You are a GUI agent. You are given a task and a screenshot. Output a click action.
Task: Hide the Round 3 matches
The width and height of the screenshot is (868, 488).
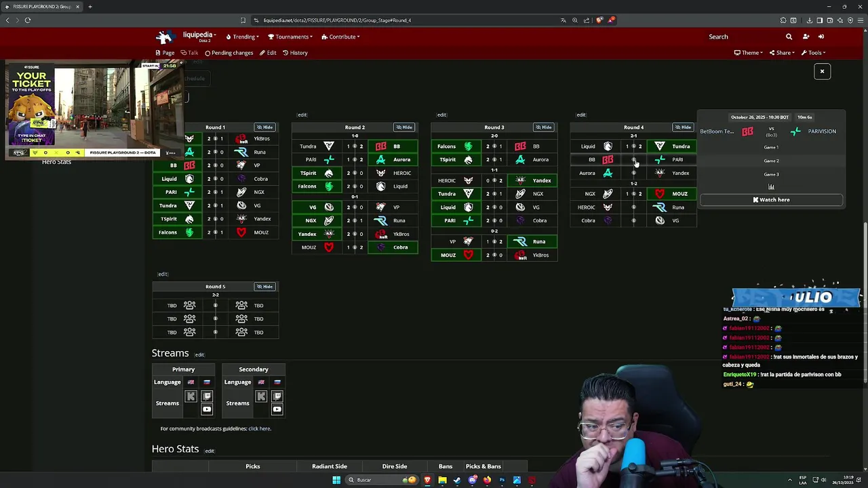(544, 127)
